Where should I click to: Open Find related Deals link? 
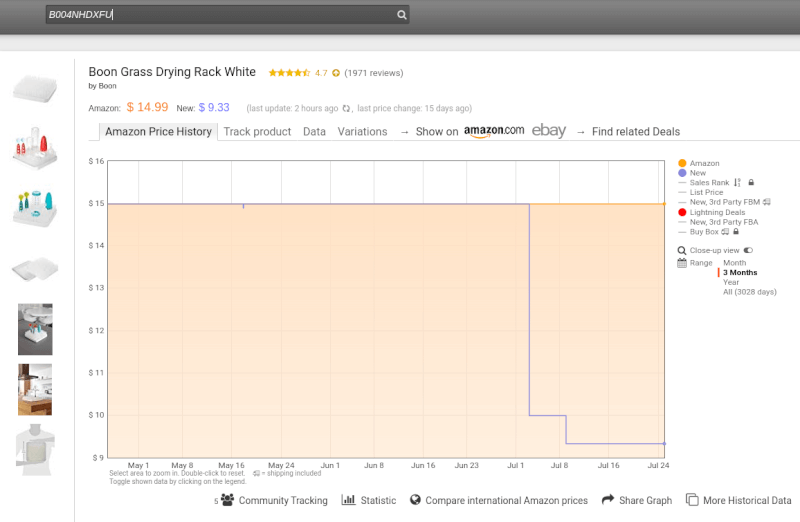click(x=636, y=132)
